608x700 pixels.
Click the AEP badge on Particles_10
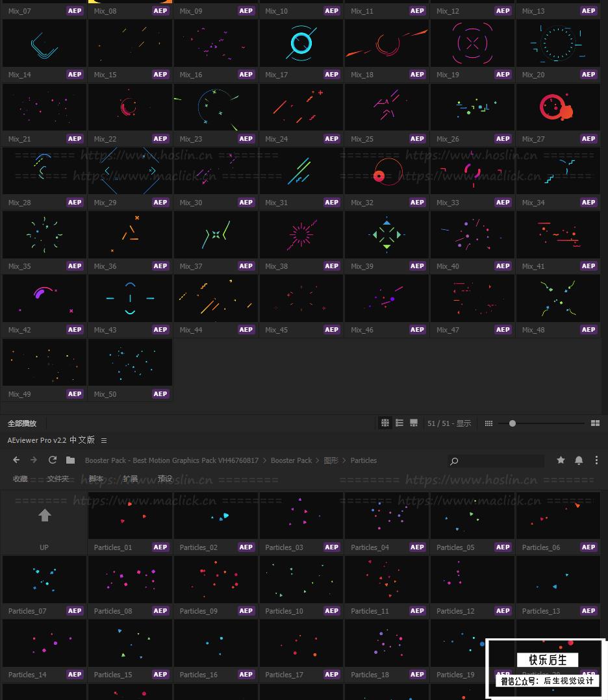(x=331, y=610)
